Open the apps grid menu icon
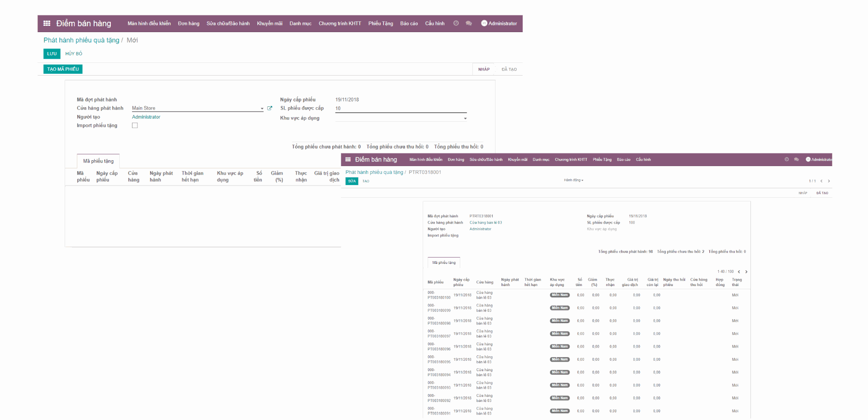Screen dimensions: 868x420 [46, 23]
